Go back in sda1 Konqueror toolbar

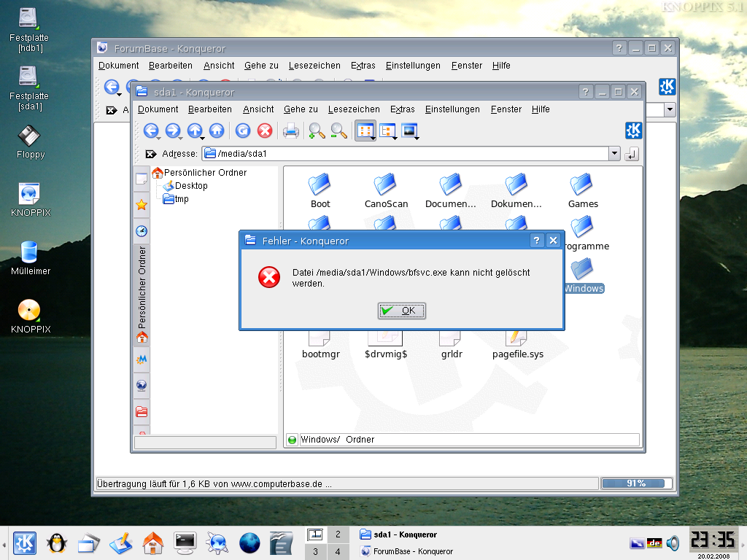point(152,131)
